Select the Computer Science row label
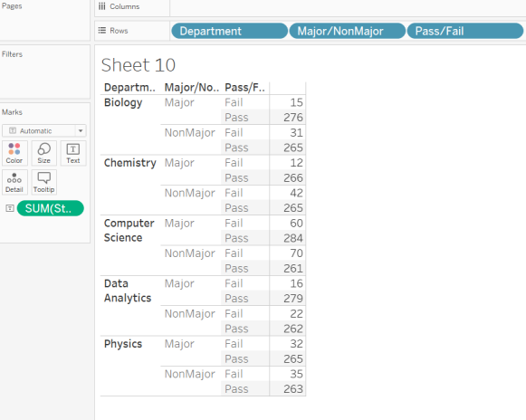This screenshot has height=420, width=526. tap(129, 231)
